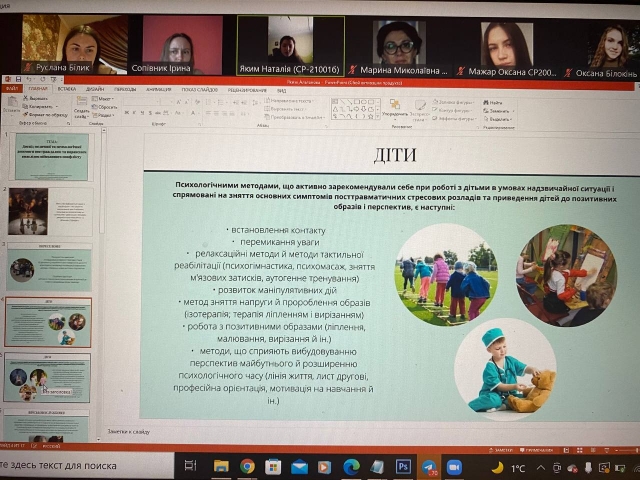640x480 pixels.
Task: Open Zoom app in taskbar
Action: [x=454, y=467]
